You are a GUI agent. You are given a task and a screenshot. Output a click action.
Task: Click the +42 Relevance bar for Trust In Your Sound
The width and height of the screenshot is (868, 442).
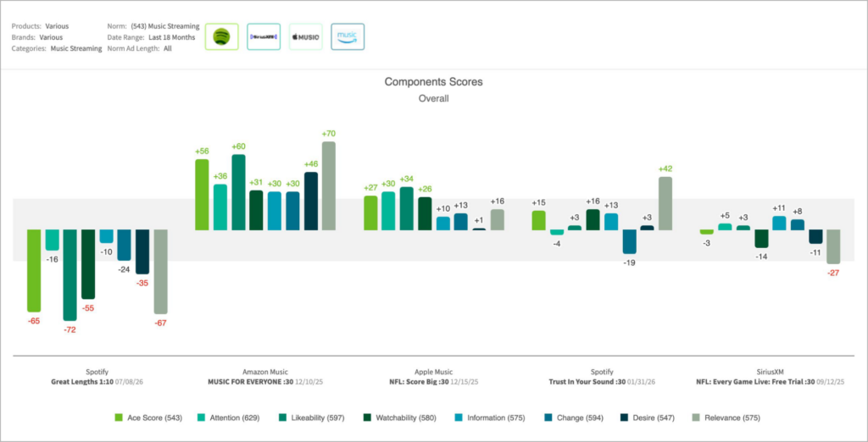click(665, 203)
